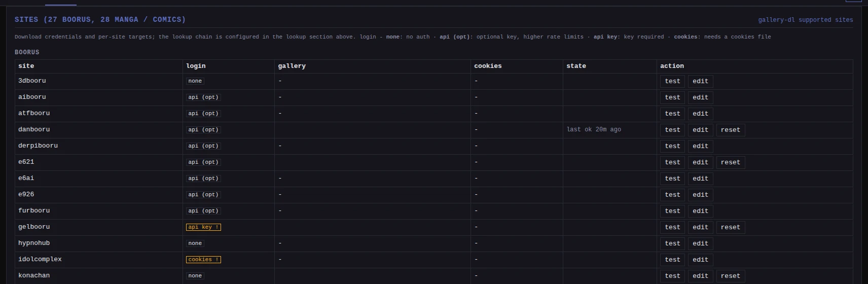
Task: Click the 'SITES (27 BOORUS, 28 MANGA / COMICS)' heading
Action: click(100, 19)
